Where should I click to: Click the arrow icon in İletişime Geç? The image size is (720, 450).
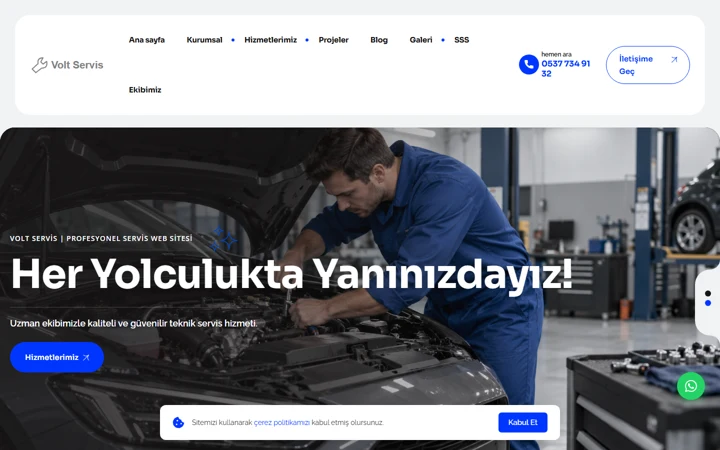click(674, 59)
